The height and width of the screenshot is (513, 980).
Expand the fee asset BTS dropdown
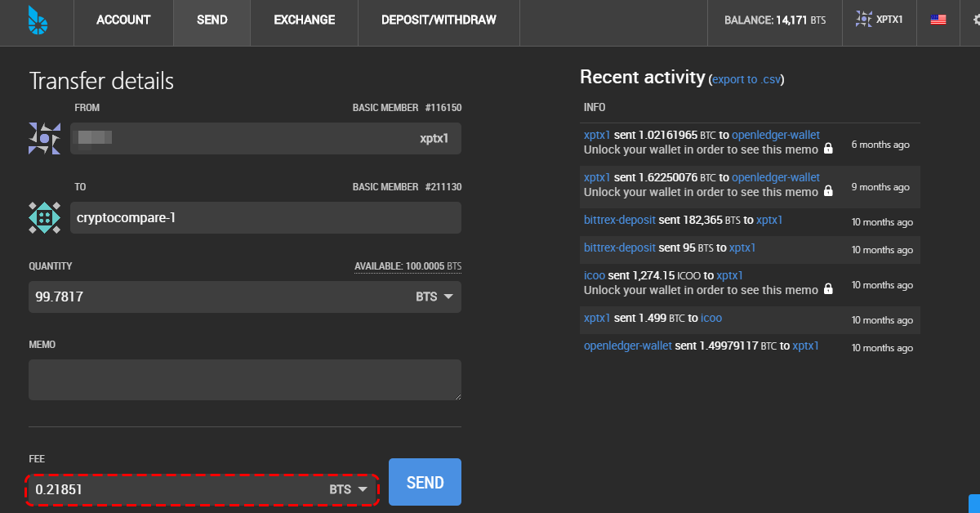[x=348, y=489]
